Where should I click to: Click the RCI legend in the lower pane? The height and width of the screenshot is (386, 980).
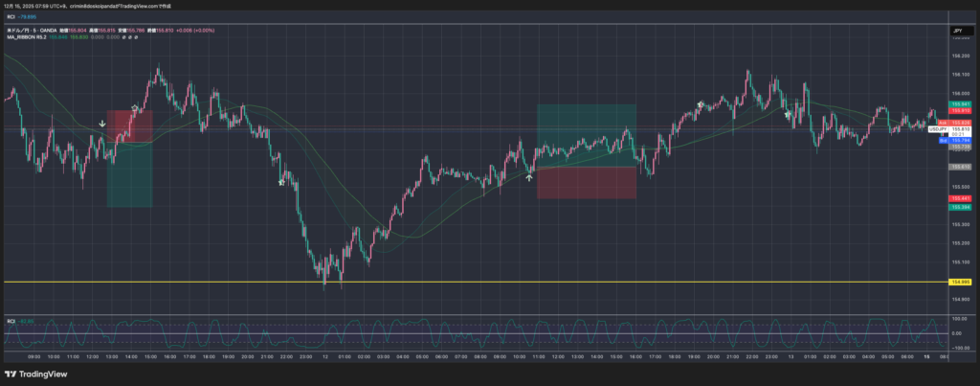11,320
